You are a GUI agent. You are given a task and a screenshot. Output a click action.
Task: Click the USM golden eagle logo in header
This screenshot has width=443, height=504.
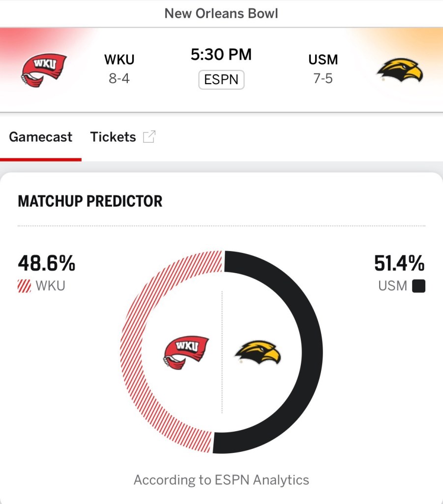click(x=400, y=69)
